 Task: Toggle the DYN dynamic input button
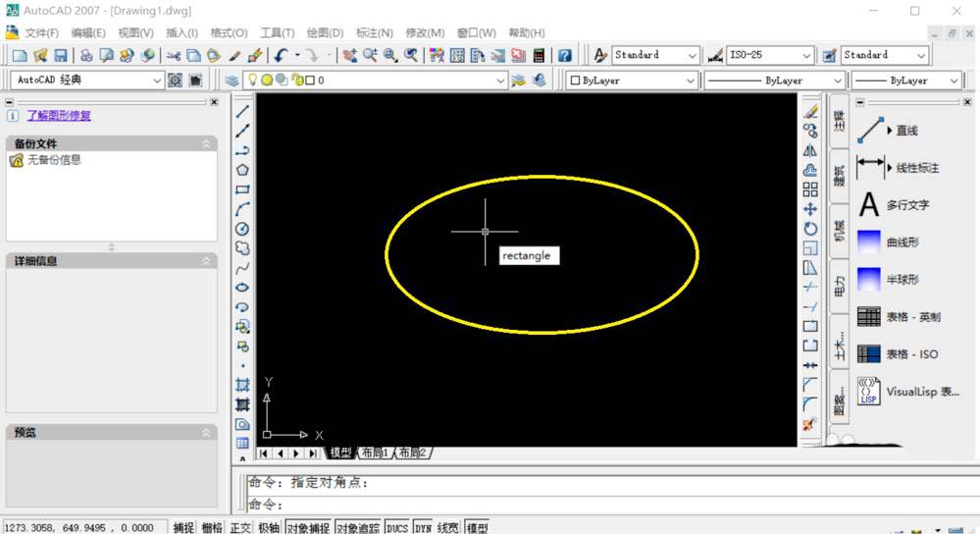click(423, 527)
